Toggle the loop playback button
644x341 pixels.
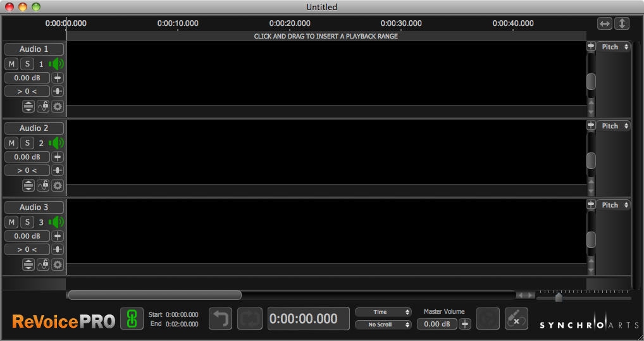coord(249,318)
